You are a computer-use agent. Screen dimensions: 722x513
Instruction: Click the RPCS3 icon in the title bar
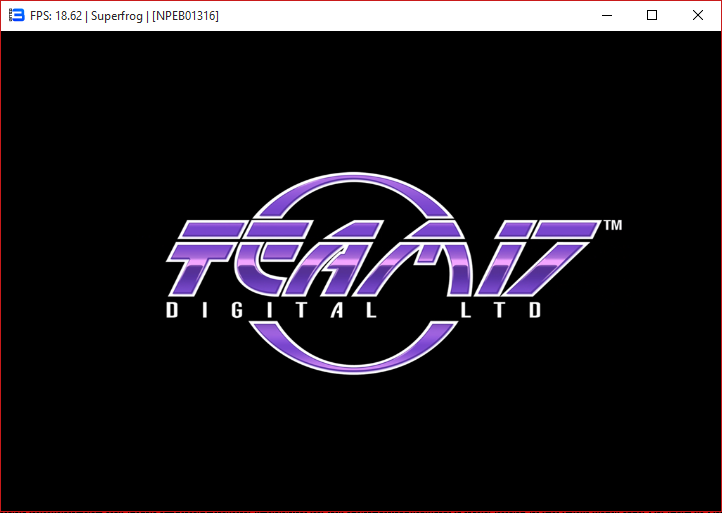tap(16, 16)
